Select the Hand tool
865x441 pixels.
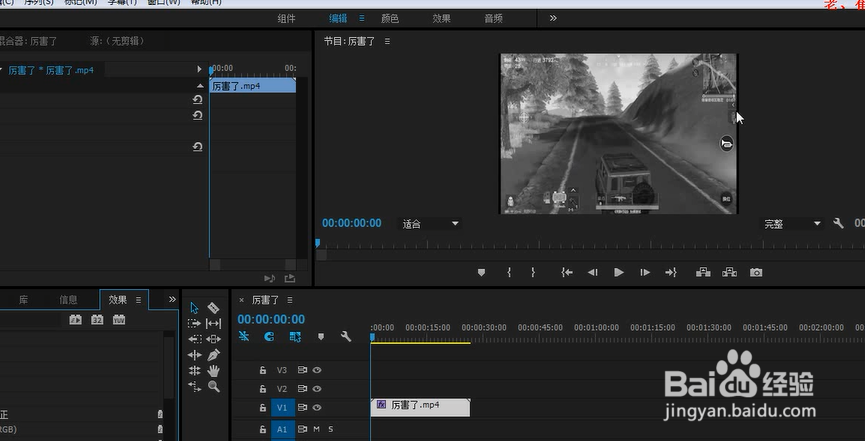(213, 370)
